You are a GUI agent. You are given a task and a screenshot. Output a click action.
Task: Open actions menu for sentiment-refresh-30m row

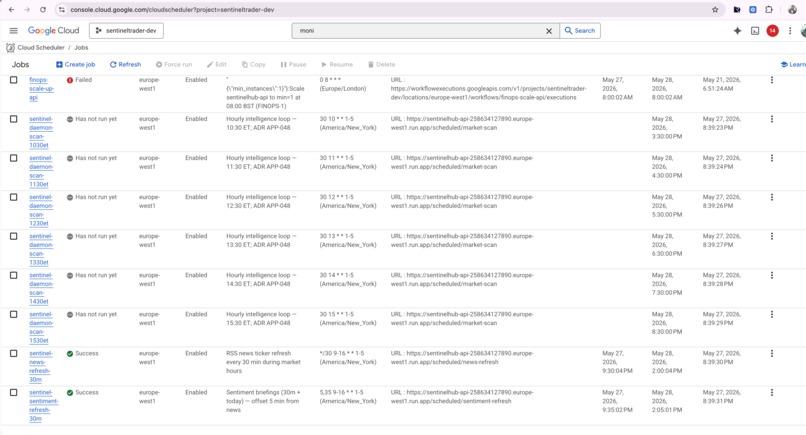coord(772,392)
